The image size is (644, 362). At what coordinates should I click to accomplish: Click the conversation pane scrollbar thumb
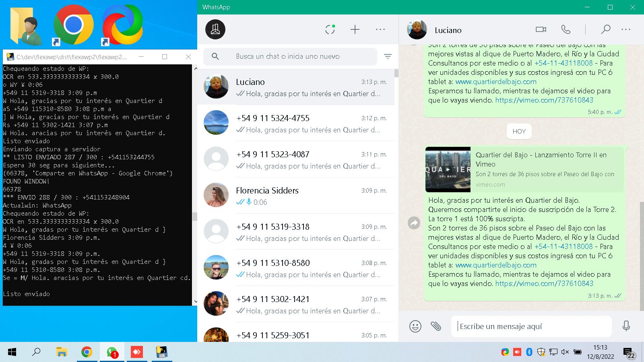[x=642, y=256]
